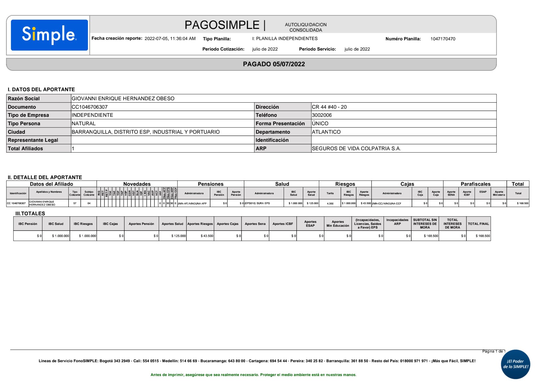
Task: Click the Razón Social name field
Action: [x=123, y=98]
